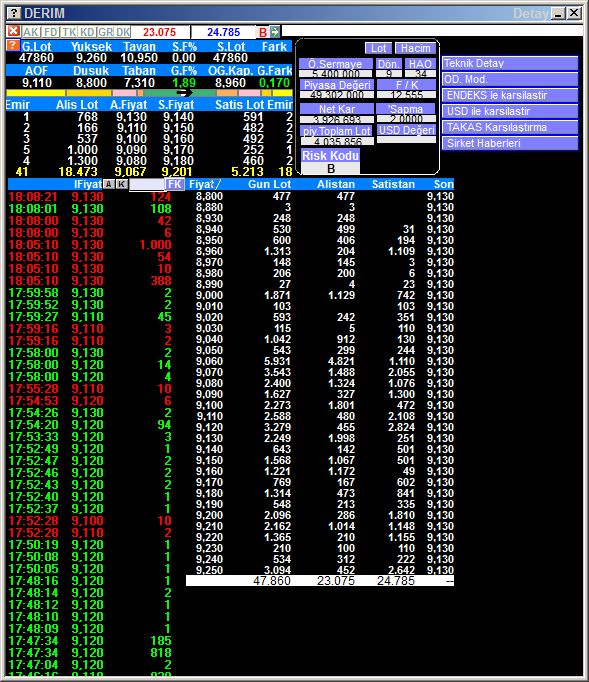589x682 pixels.
Task: Click the empty field next to IFiyat
Action: click(147, 184)
